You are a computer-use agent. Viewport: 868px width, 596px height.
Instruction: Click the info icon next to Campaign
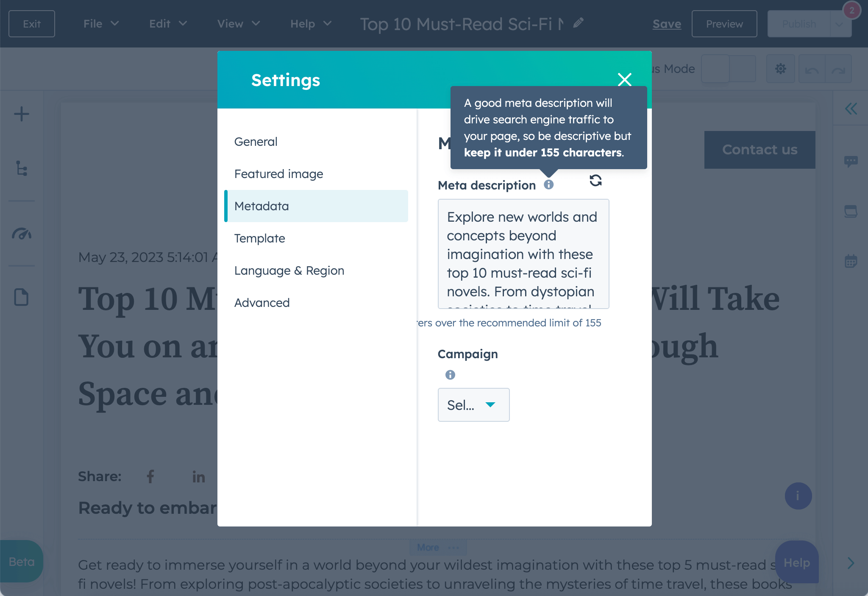(451, 374)
